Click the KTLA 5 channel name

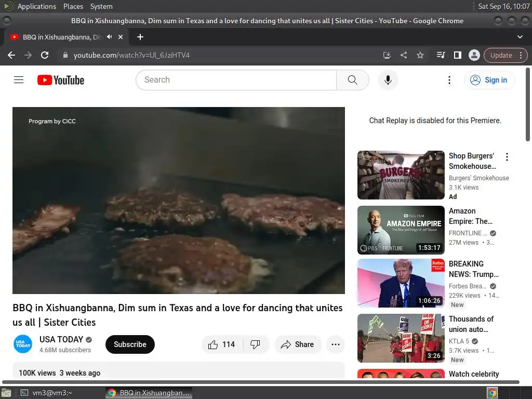click(459, 341)
